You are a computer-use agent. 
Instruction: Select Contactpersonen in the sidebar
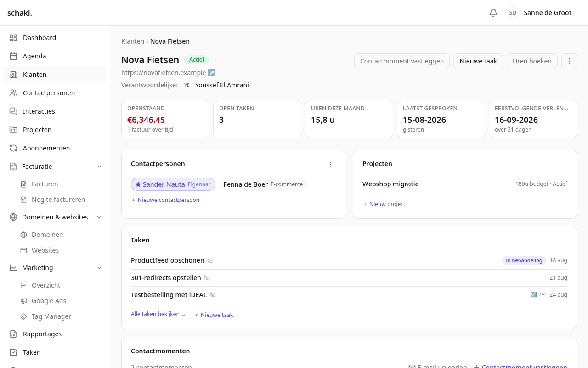pos(55,93)
